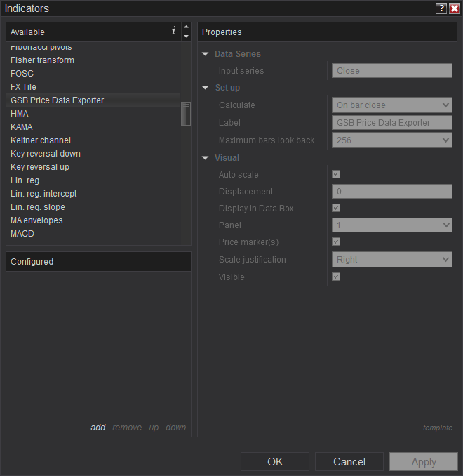Close the Indicators dialog with red X

(455, 8)
